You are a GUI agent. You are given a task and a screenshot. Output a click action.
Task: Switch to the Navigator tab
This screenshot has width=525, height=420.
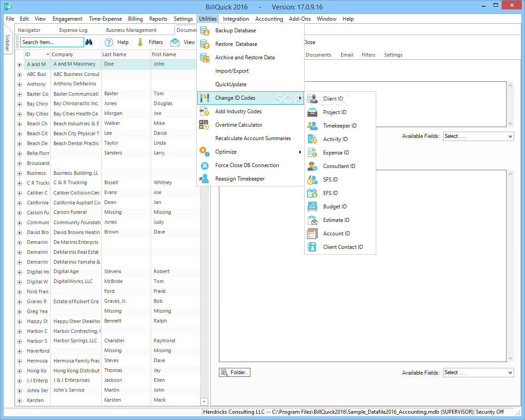pos(29,30)
